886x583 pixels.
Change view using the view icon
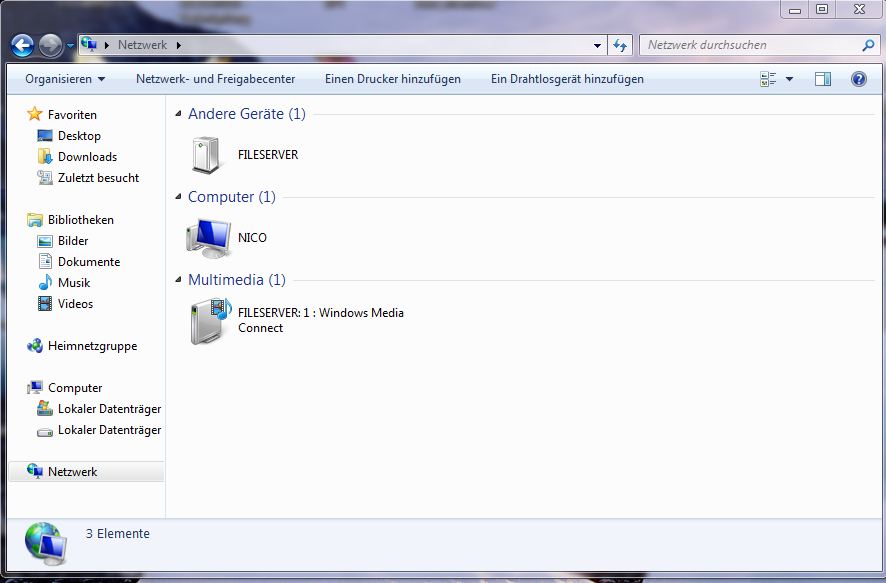768,79
